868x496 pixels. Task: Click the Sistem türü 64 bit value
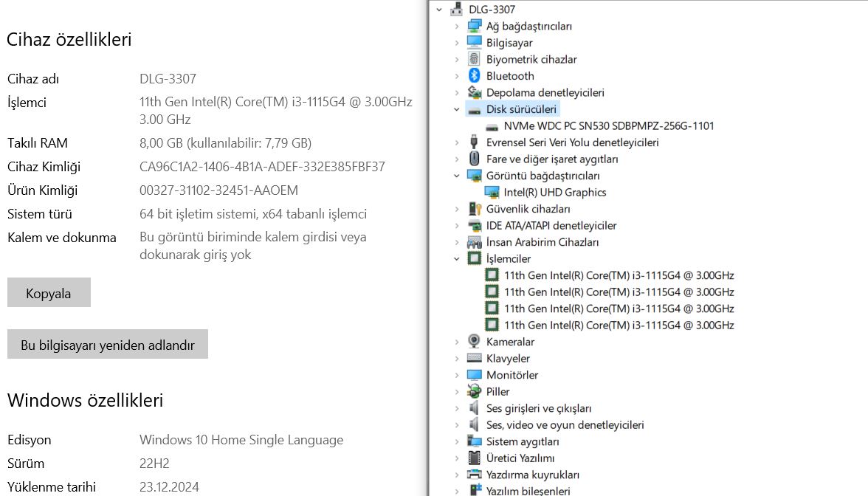253,214
